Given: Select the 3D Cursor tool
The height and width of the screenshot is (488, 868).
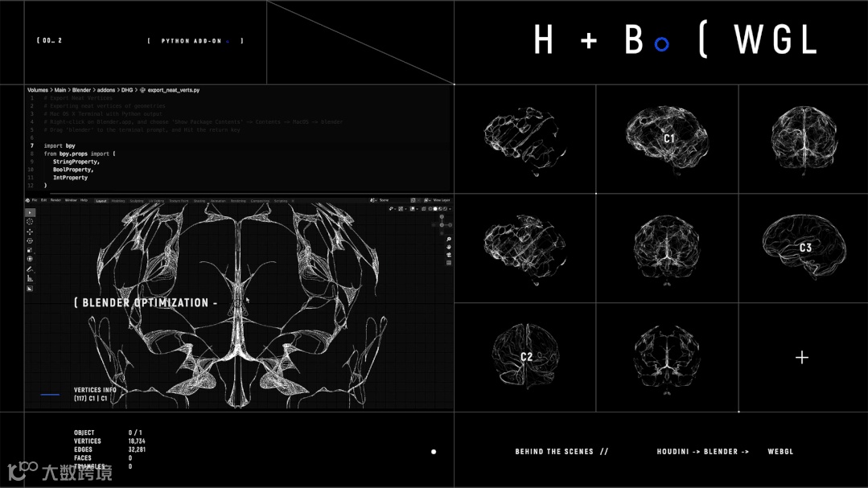Looking at the screenshot, I should coord(30,222).
